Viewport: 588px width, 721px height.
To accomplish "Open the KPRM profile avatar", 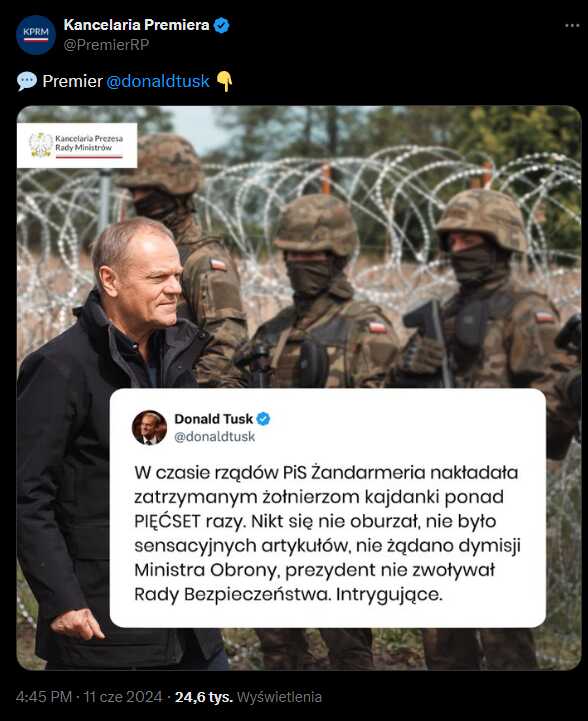I will tap(36, 35).
